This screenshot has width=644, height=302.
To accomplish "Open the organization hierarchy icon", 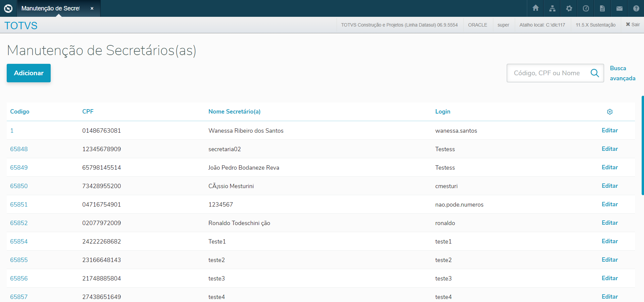I will (552, 8).
